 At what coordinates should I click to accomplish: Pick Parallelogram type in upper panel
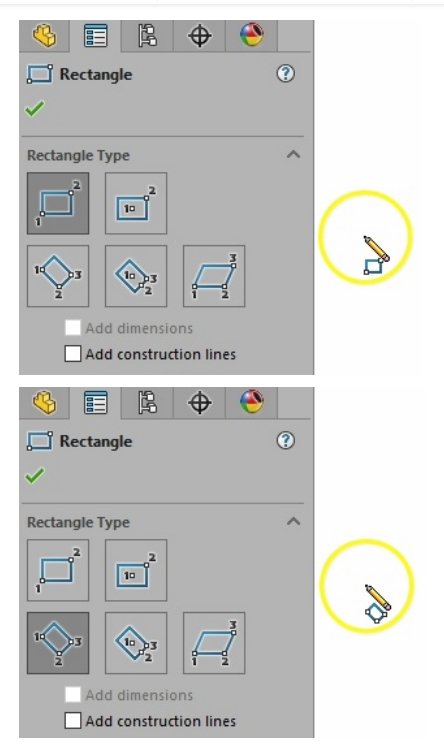click(214, 276)
